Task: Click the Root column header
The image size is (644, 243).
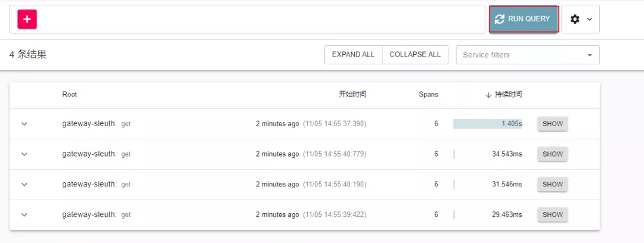Action: click(70, 95)
